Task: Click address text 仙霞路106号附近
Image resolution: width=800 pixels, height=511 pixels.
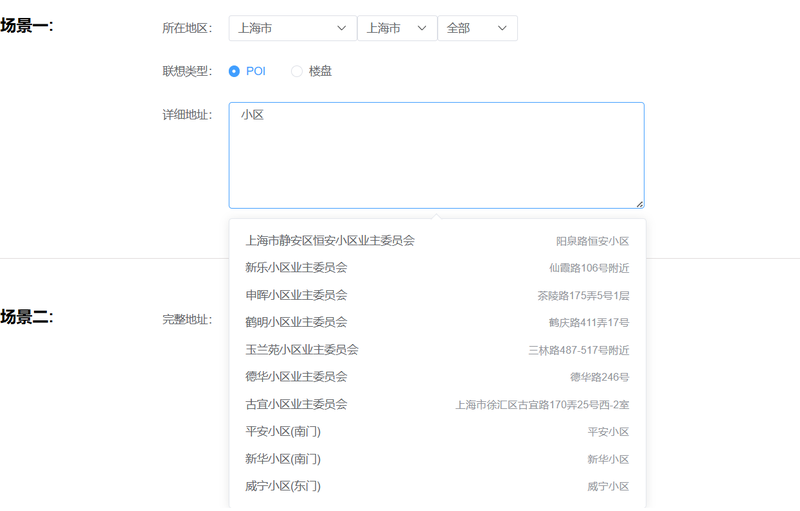Action: [589, 268]
